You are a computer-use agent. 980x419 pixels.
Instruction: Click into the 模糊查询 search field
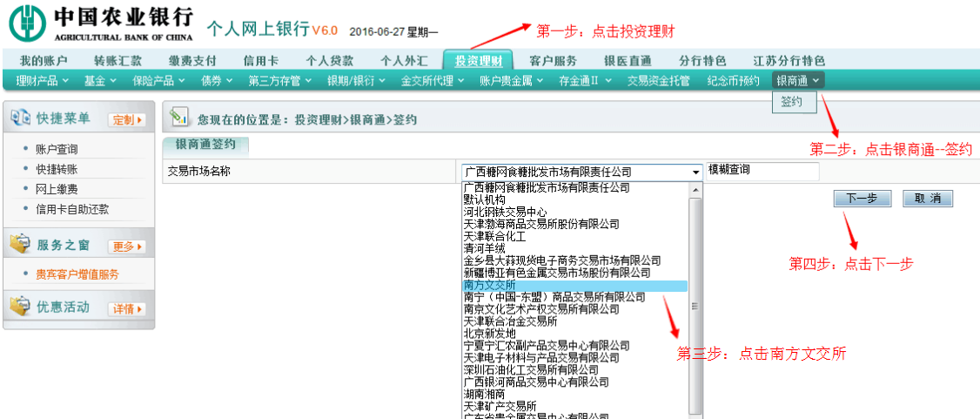[762, 171]
